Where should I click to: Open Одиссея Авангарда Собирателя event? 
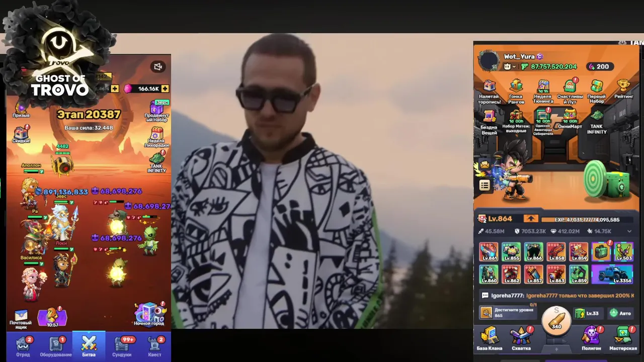click(543, 123)
